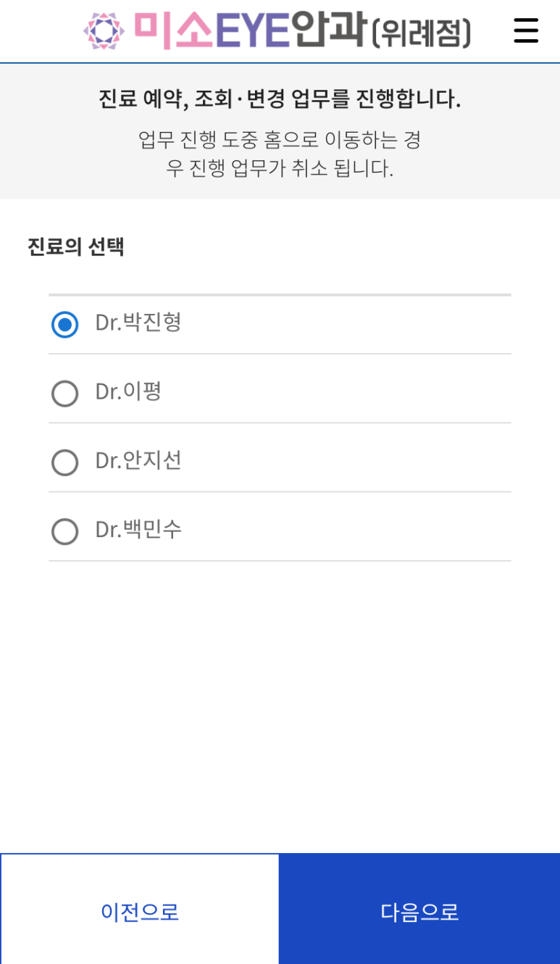Select the Dr.이평 radio button

coord(64,394)
